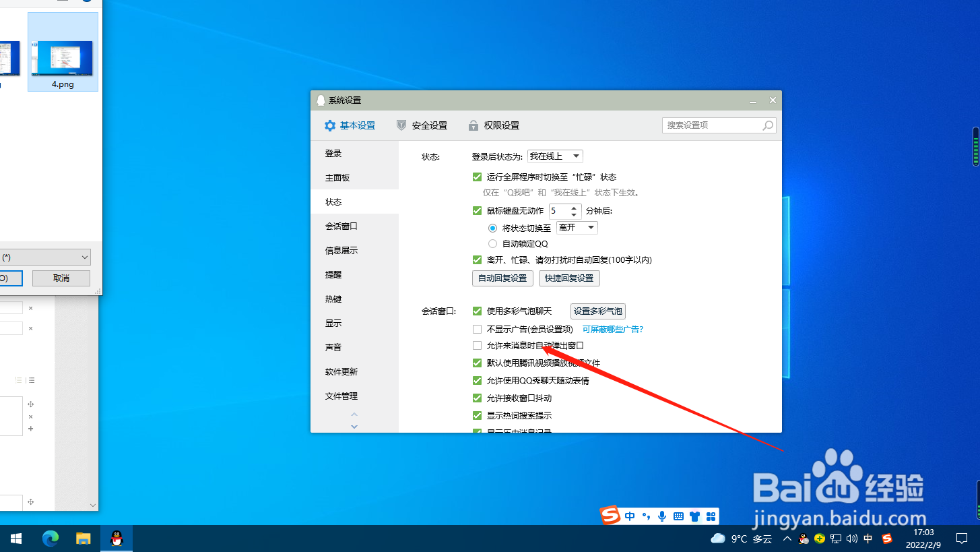This screenshot has height=552, width=980.
Task: Open the 基本设置 tab with gear icon
Action: [350, 125]
